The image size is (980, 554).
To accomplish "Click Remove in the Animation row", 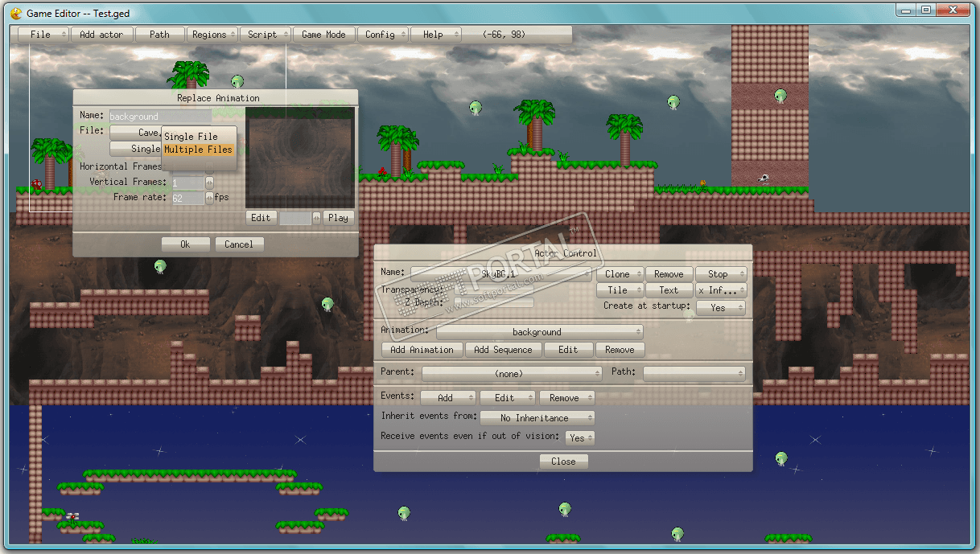I will point(620,350).
